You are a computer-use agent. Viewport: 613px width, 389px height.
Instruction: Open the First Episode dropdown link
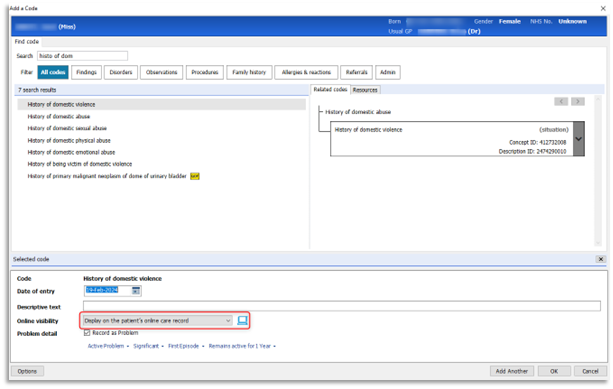pyautogui.click(x=186, y=346)
